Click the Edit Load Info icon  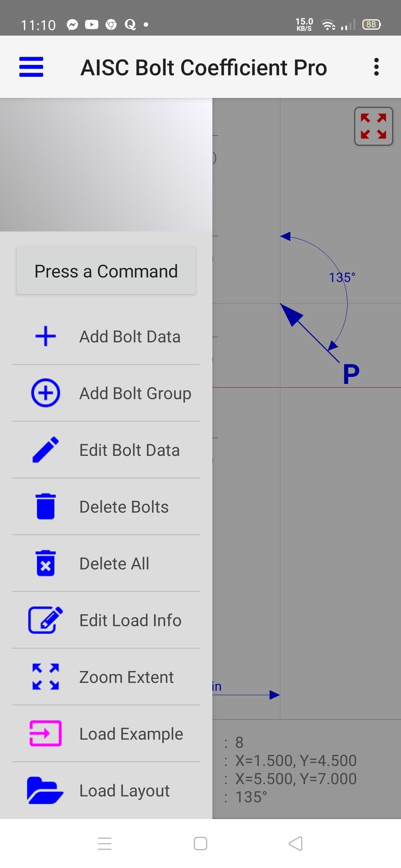pos(45,619)
